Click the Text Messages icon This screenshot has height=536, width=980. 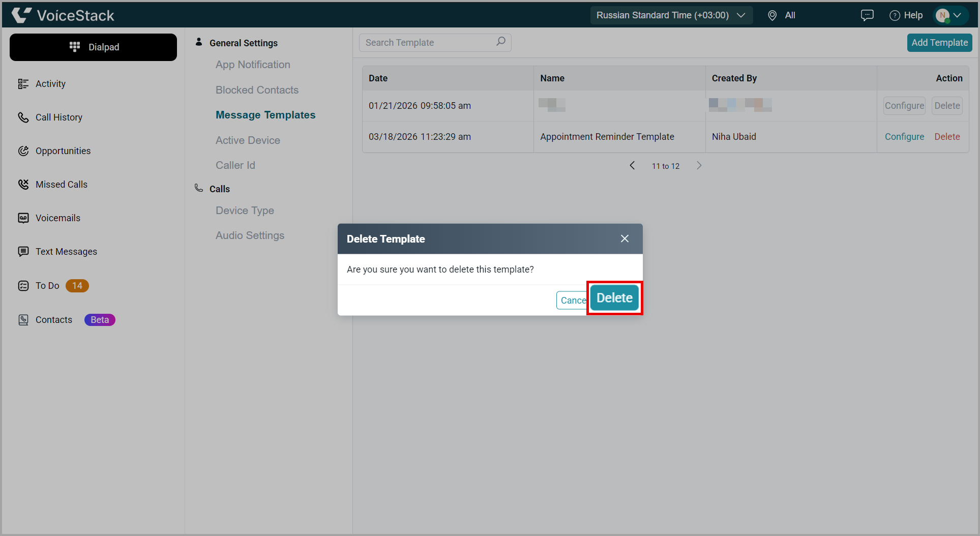(x=23, y=252)
